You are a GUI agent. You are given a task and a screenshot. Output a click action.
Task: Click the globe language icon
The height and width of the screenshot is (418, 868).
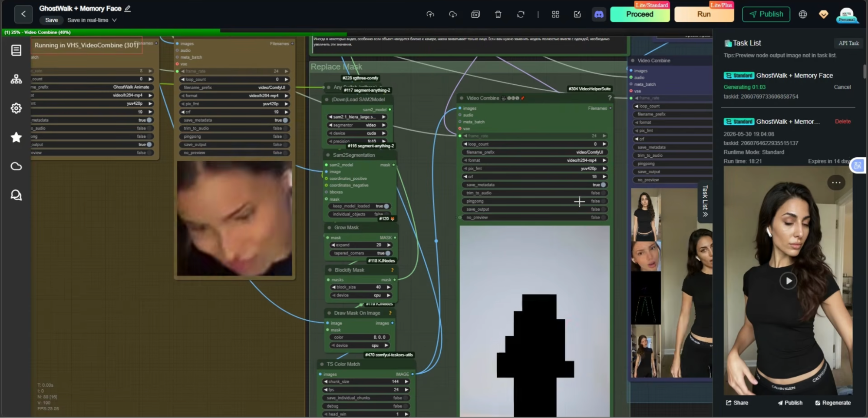click(803, 14)
